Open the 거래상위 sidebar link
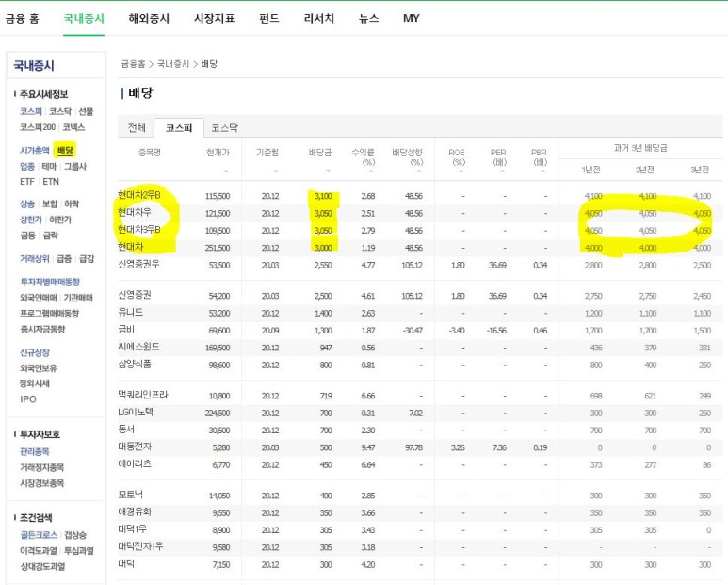The width and height of the screenshot is (728, 585). (x=34, y=259)
